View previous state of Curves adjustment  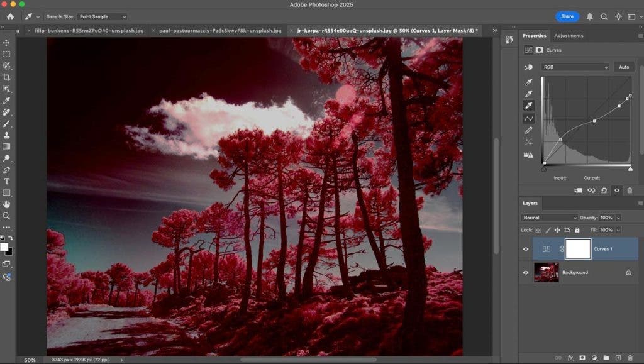(x=591, y=190)
